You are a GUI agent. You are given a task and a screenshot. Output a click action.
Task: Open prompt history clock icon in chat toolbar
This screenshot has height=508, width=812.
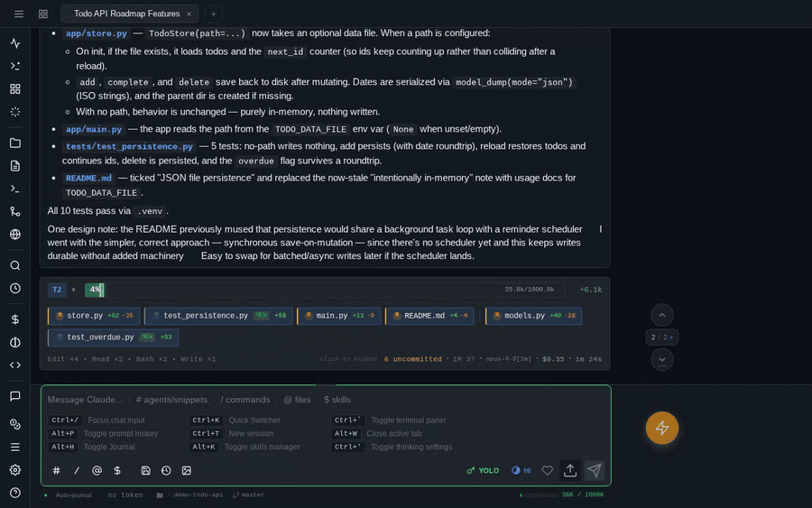(x=166, y=471)
